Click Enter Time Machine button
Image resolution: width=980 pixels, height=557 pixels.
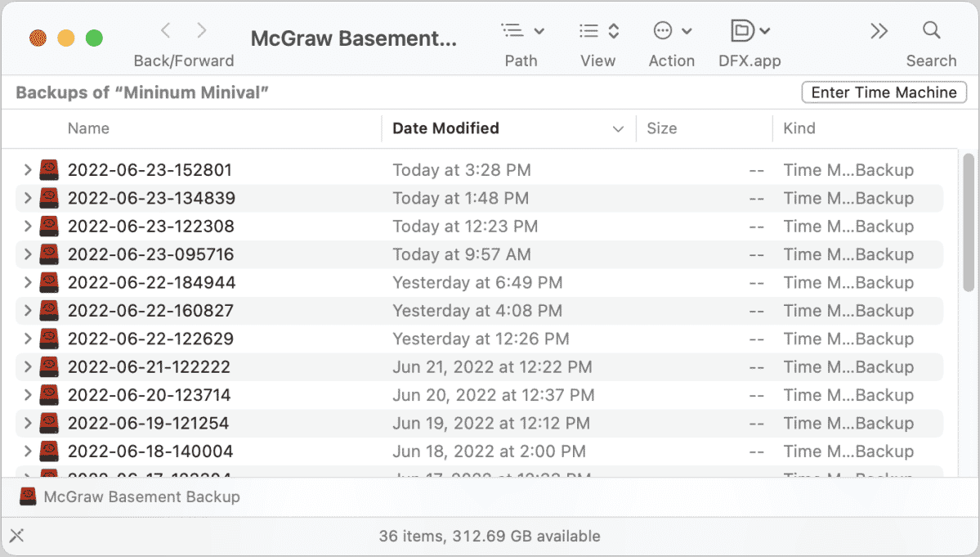coord(884,92)
